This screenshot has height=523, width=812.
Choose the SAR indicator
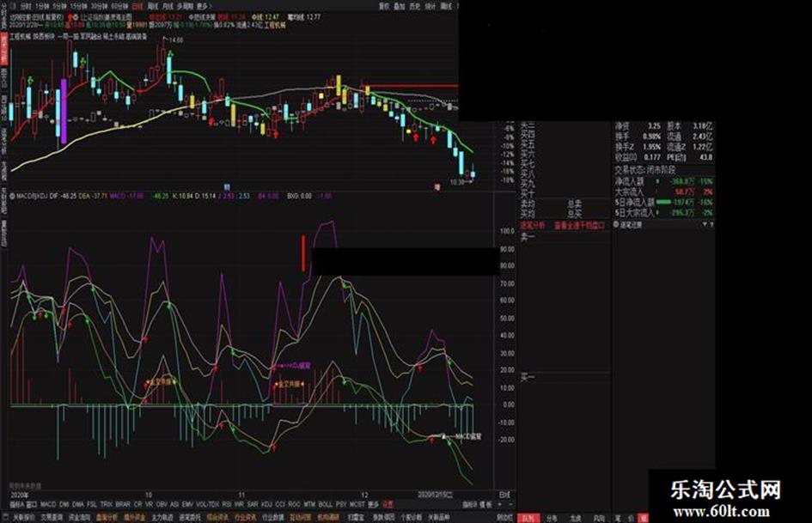click(x=253, y=504)
